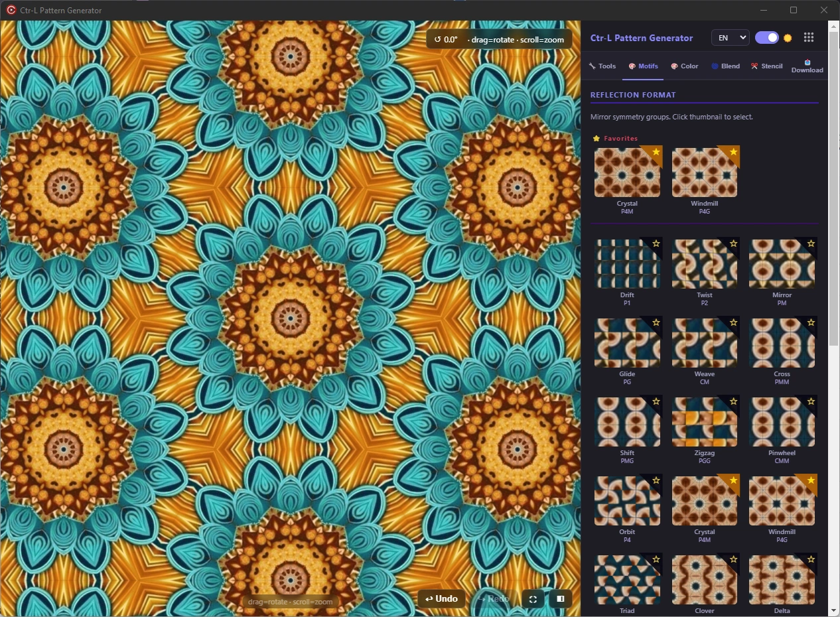This screenshot has width=840, height=617.
Task: Favorite the Clover pattern with its star
Action: coord(733,559)
